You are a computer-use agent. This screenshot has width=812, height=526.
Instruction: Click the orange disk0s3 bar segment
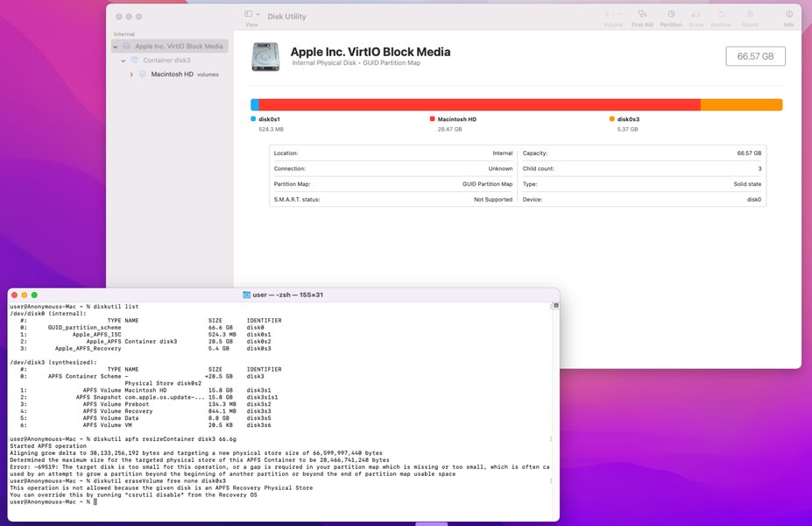742,104
